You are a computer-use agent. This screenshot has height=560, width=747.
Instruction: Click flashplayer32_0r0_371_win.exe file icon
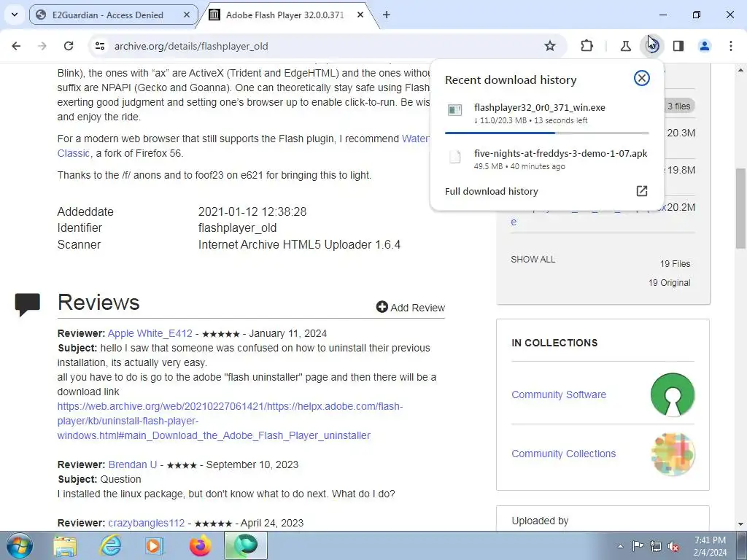pyautogui.click(x=455, y=111)
